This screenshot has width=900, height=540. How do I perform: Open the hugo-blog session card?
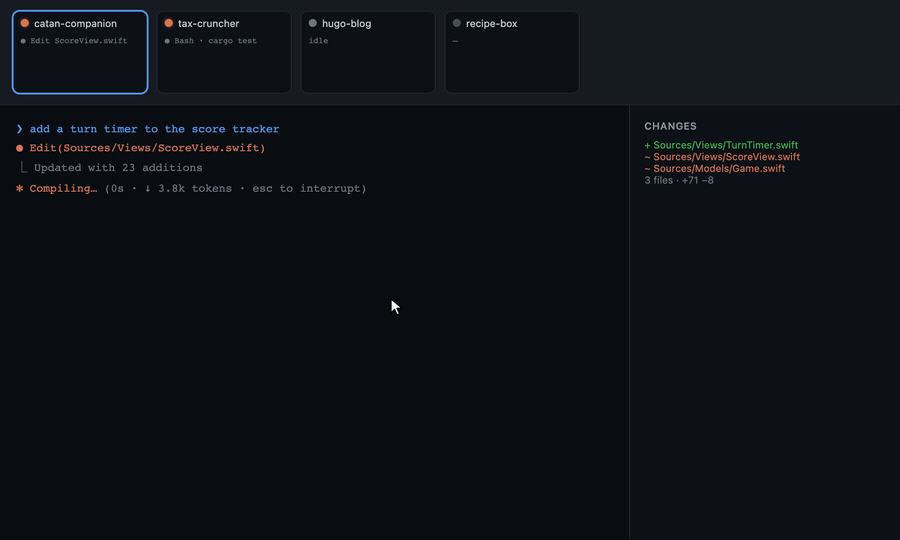tap(368, 52)
